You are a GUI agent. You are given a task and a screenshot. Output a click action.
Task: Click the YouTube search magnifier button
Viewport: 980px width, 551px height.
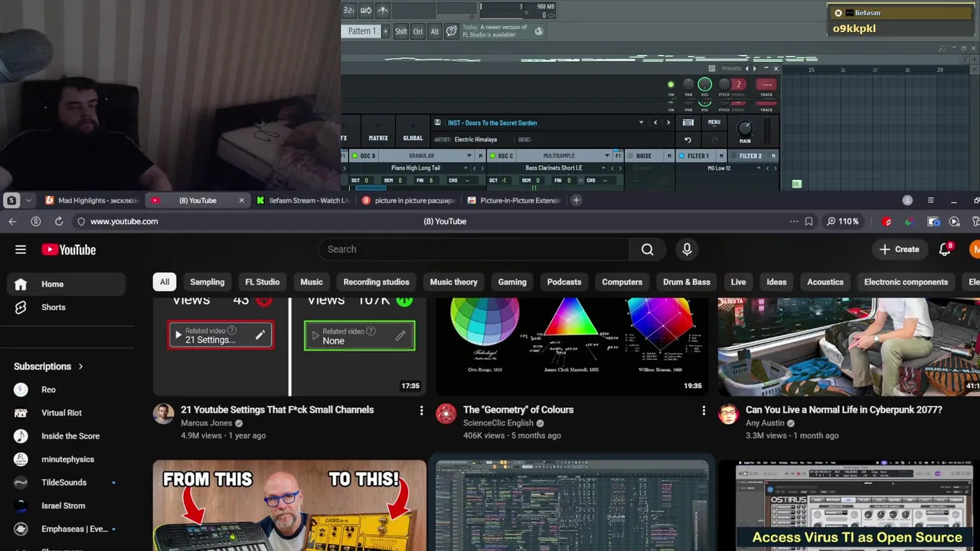click(x=647, y=249)
